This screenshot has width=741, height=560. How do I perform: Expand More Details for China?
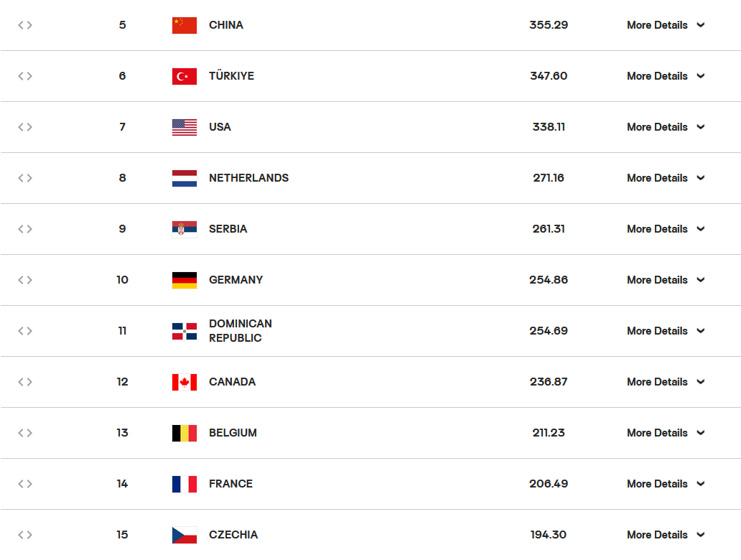click(x=666, y=25)
